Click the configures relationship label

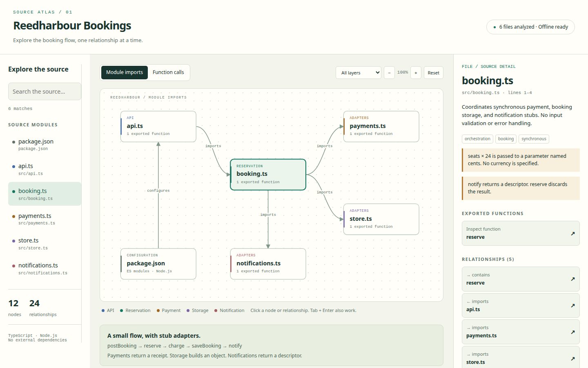click(x=158, y=191)
